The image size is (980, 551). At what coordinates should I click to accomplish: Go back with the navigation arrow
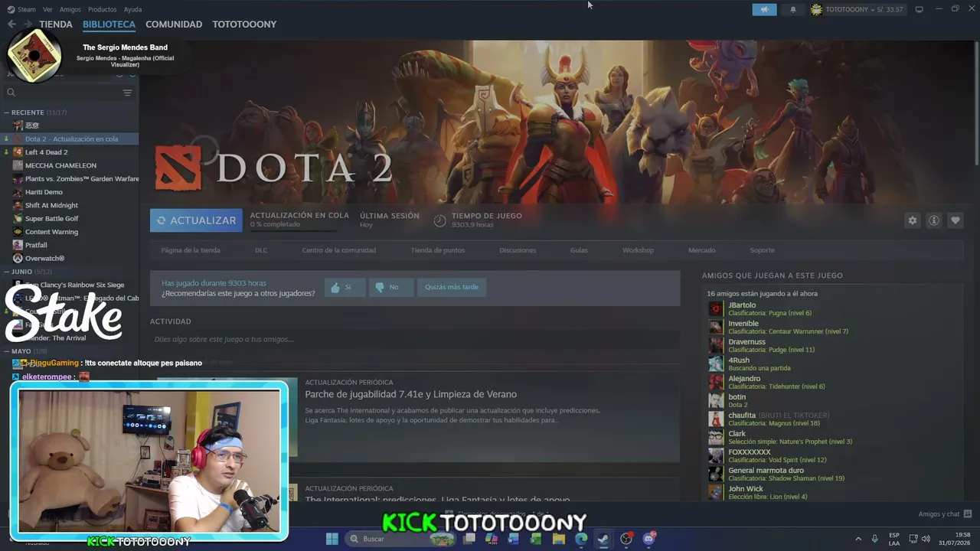[11, 24]
